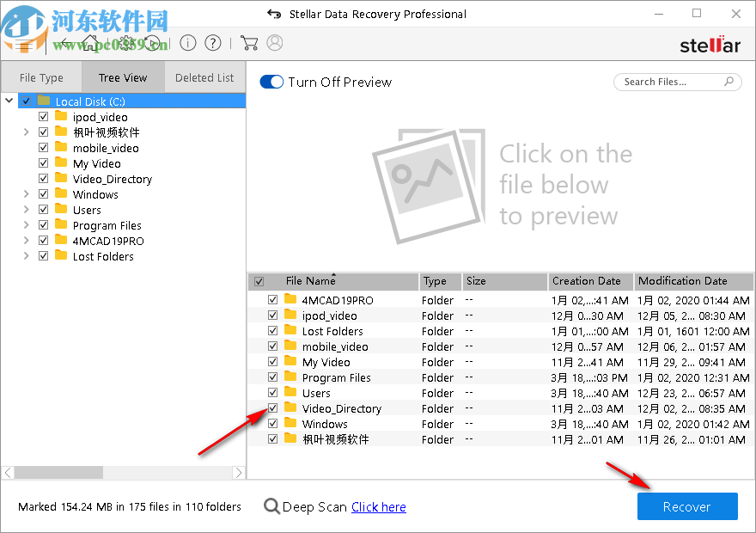Click the Recover button
This screenshot has height=533, width=756.
[x=687, y=506]
